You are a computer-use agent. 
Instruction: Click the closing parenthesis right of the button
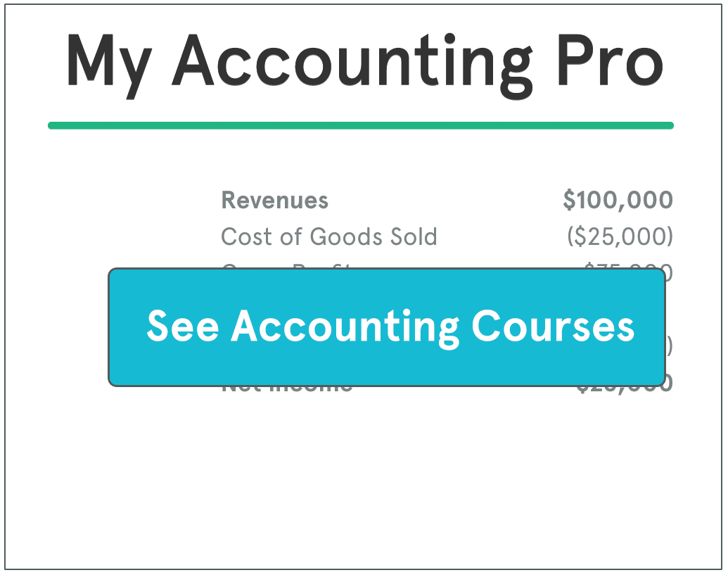point(669,347)
